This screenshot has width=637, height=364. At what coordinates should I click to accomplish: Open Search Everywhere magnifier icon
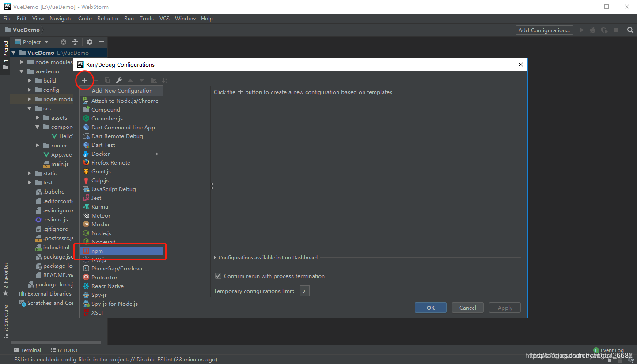pyautogui.click(x=630, y=30)
